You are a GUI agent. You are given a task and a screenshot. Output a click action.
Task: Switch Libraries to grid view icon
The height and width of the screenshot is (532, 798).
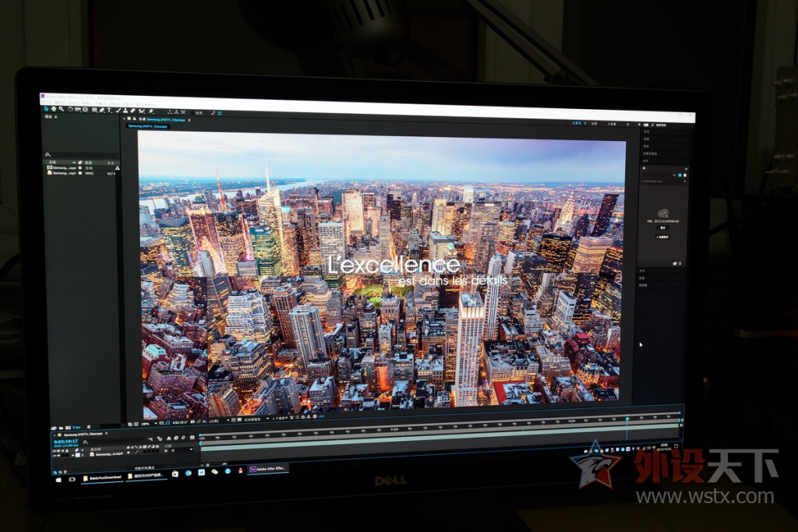680,175
